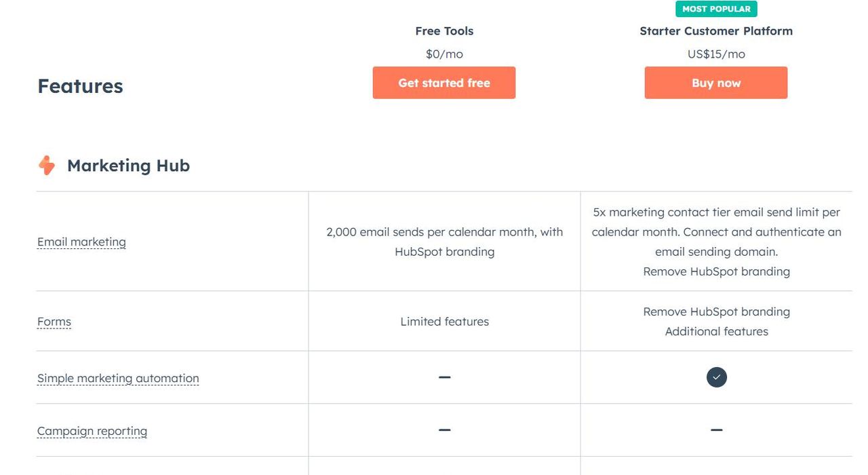The image size is (868, 475).
Task: Open the Campaign reporting link
Action: pos(92,431)
